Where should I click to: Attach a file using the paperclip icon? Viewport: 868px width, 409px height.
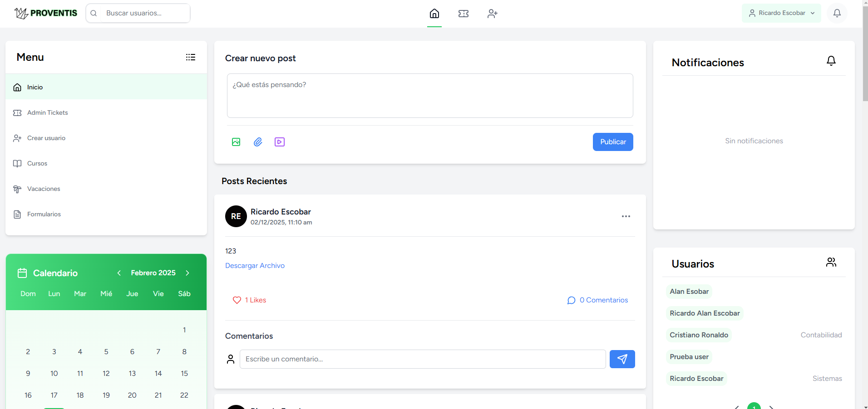pos(258,142)
